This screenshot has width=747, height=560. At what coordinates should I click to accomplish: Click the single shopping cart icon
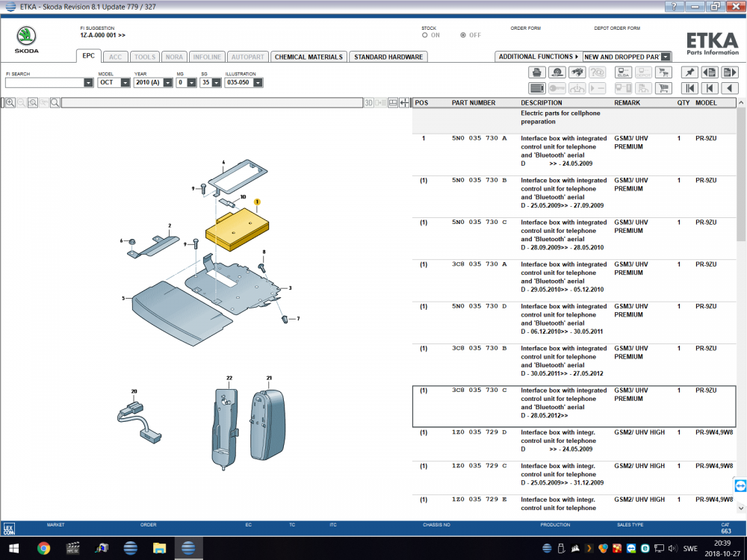(663, 88)
